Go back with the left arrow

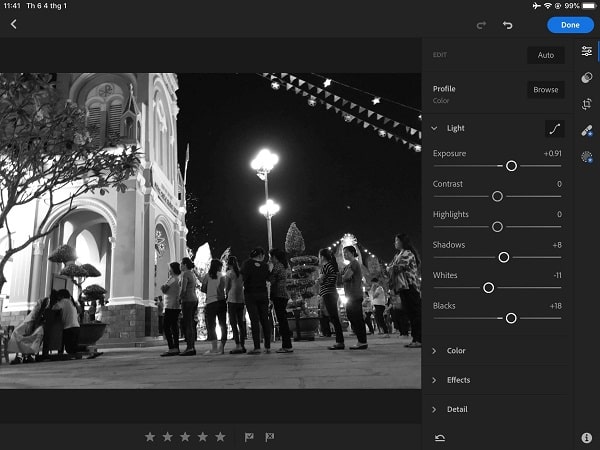click(x=13, y=24)
